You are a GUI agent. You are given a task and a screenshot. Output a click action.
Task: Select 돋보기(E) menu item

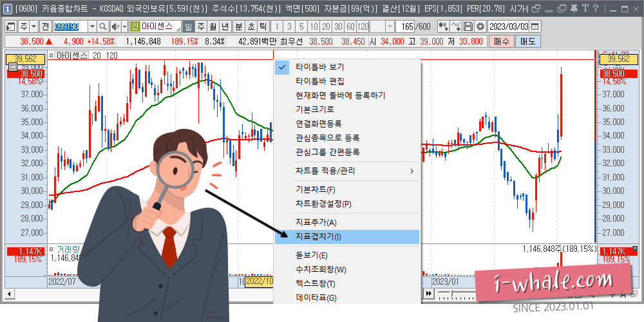tap(347, 256)
